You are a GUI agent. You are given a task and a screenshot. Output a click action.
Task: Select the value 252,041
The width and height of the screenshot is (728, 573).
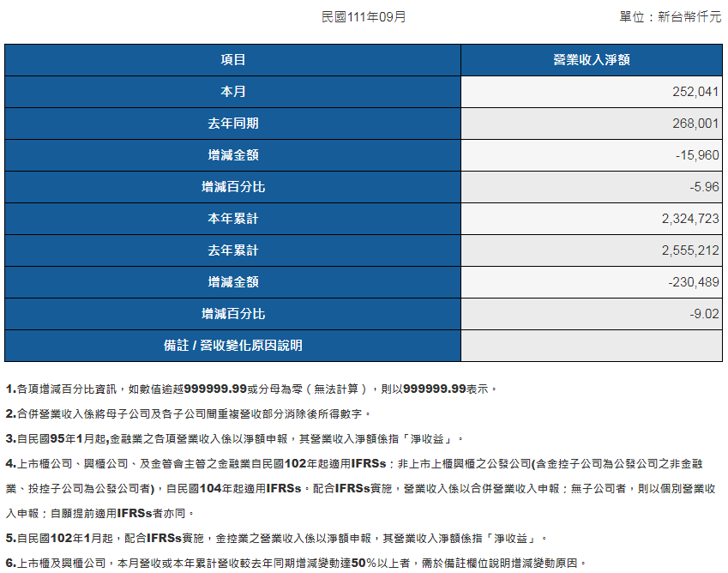(695, 92)
